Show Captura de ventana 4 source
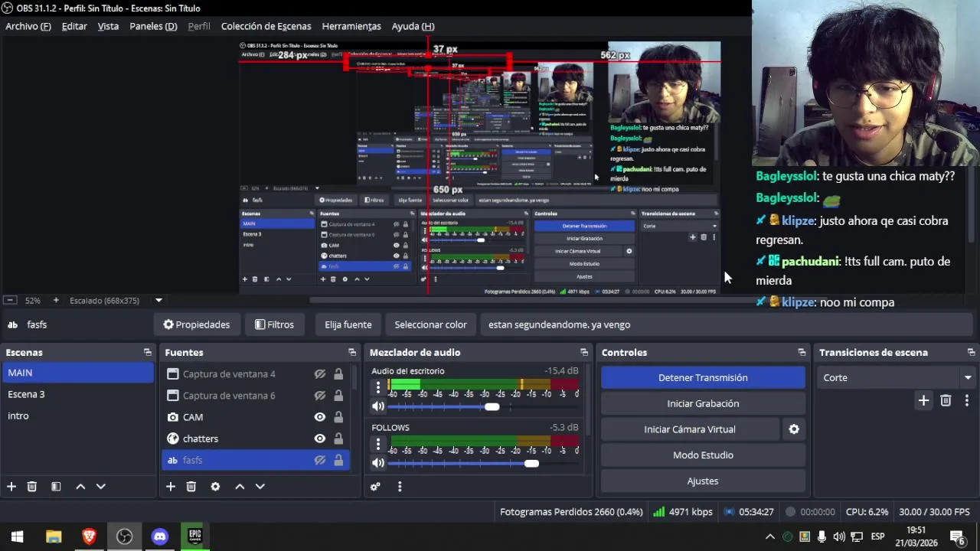Viewport: 980px width, 551px height. point(320,374)
